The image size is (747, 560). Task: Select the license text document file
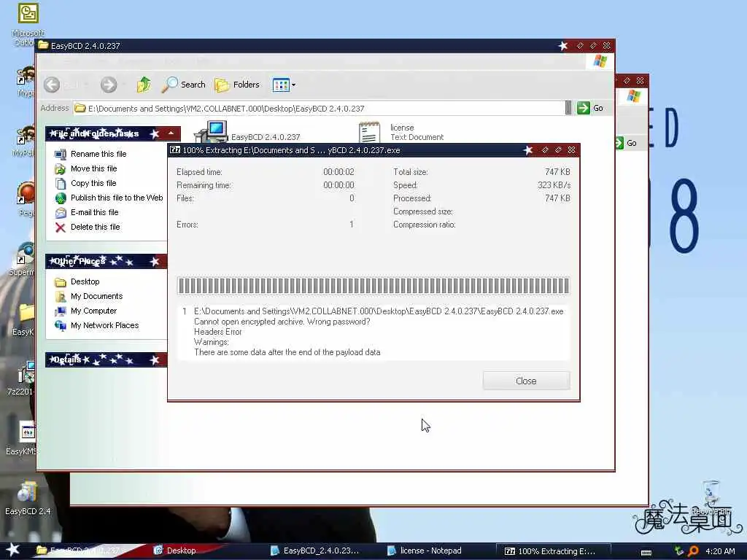401,132
